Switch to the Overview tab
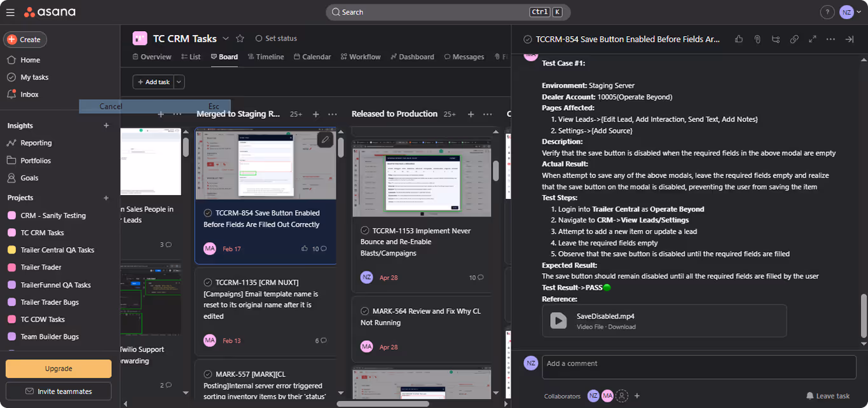The height and width of the screenshot is (408, 868). pos(151,57)
